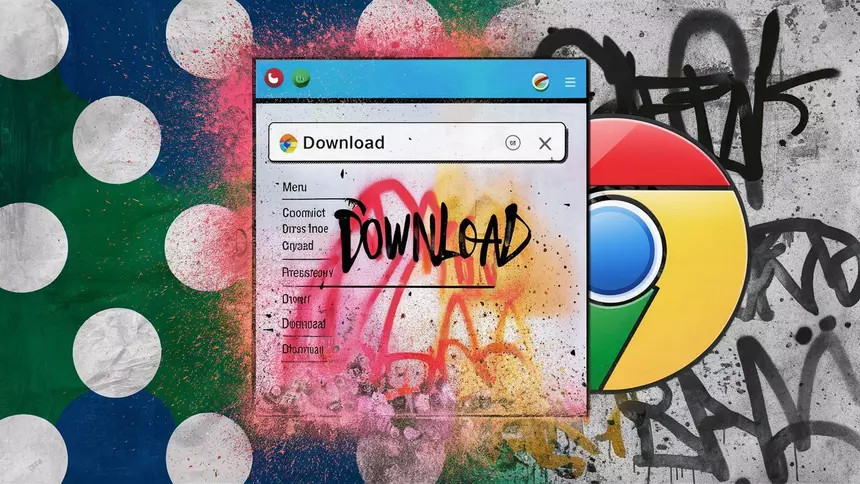Open the hamburger menu icon
Screen dimensions: 860x484
point(570,82)
